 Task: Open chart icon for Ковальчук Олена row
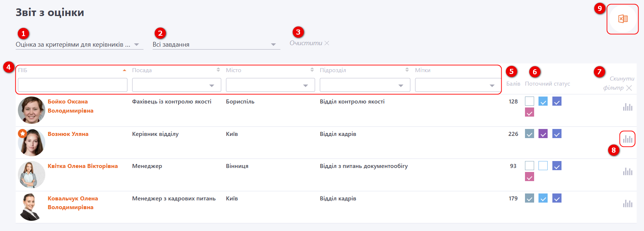628,203
